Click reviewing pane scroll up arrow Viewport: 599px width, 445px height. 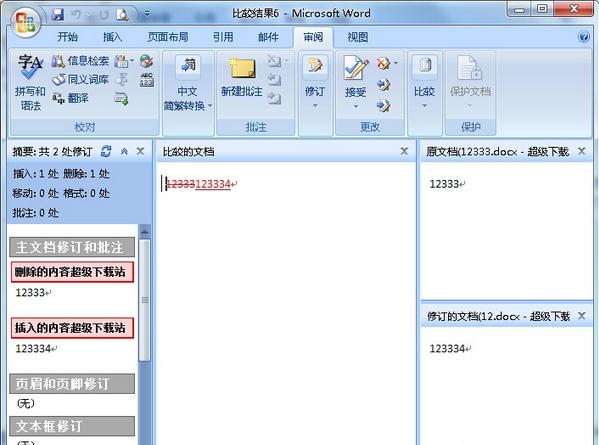(144, 231)
